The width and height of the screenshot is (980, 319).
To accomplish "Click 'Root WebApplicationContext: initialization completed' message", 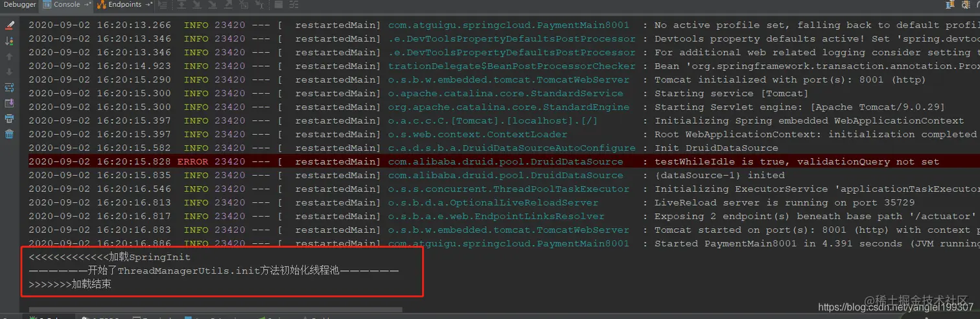I will pos(815,134).
